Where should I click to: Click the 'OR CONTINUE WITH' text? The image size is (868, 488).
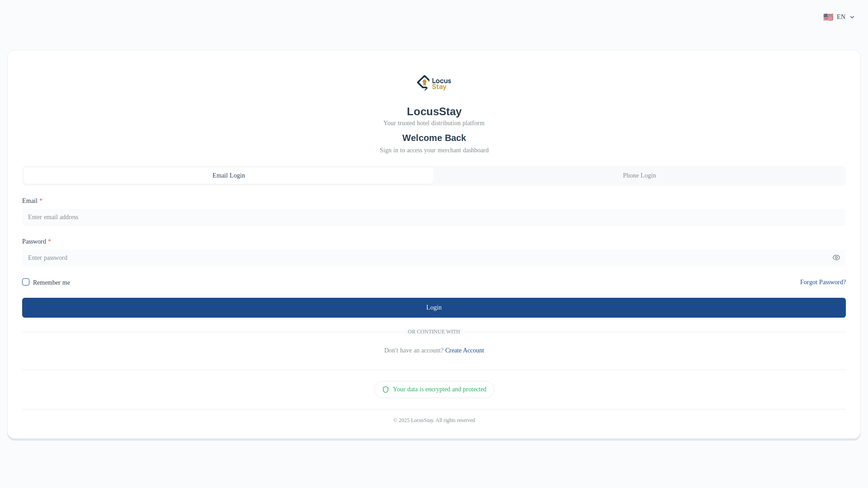click(x=434, y=332)
